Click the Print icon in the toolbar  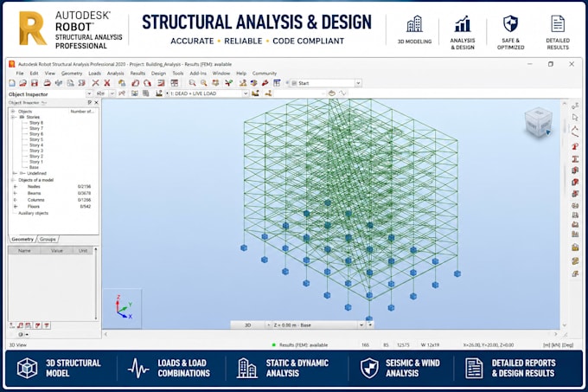coord(47,83)
